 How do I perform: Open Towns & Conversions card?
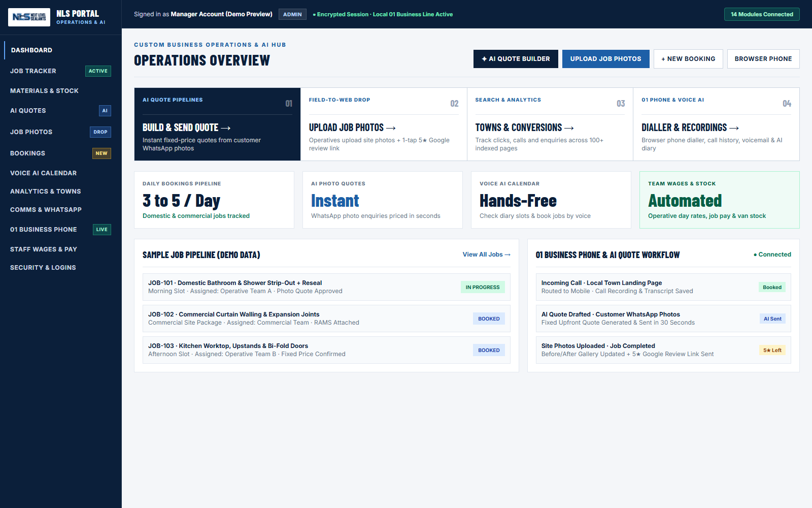[x=550, y=124]
